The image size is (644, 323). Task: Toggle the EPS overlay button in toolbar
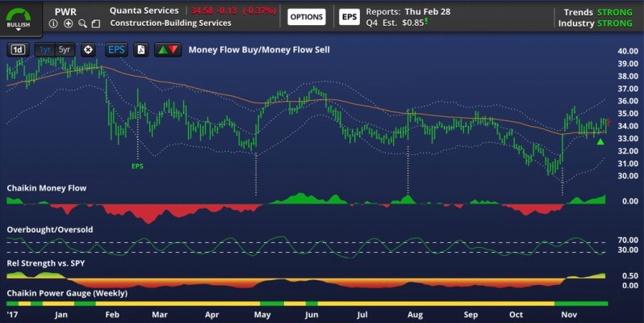pos(117,50)
